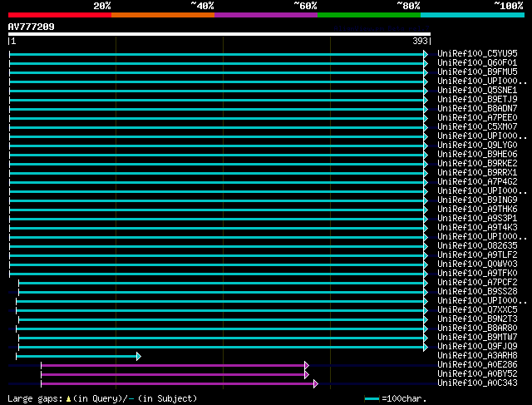Click the purple alignment bar for A0E286
The image size is (532, 405).
(175, 365)
